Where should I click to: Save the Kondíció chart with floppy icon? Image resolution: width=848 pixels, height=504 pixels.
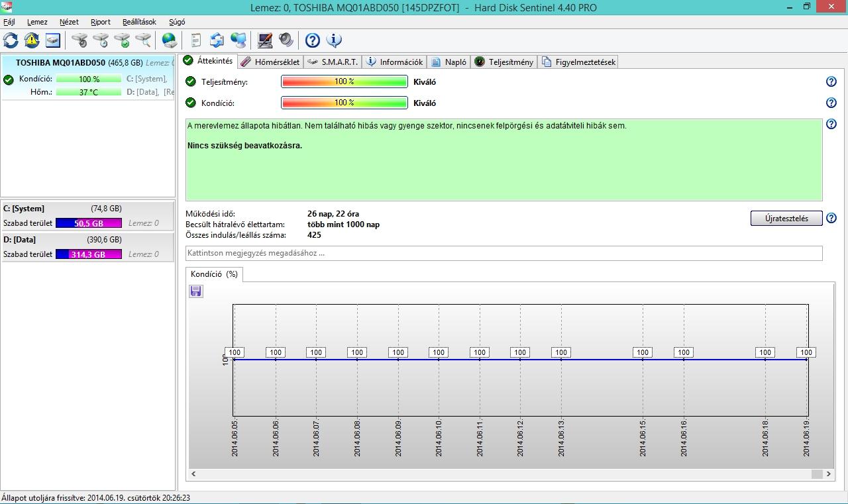click(x=196, y=291)
